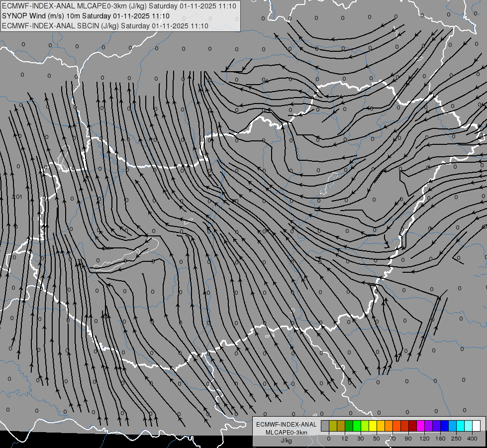Select the bright green legend swatch

coord(357,426)
